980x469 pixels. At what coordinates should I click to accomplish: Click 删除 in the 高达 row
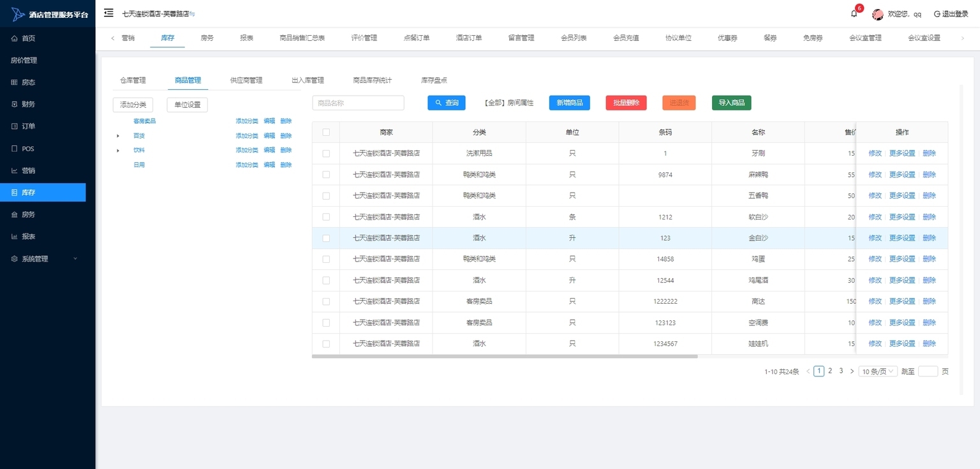[929, 301]
